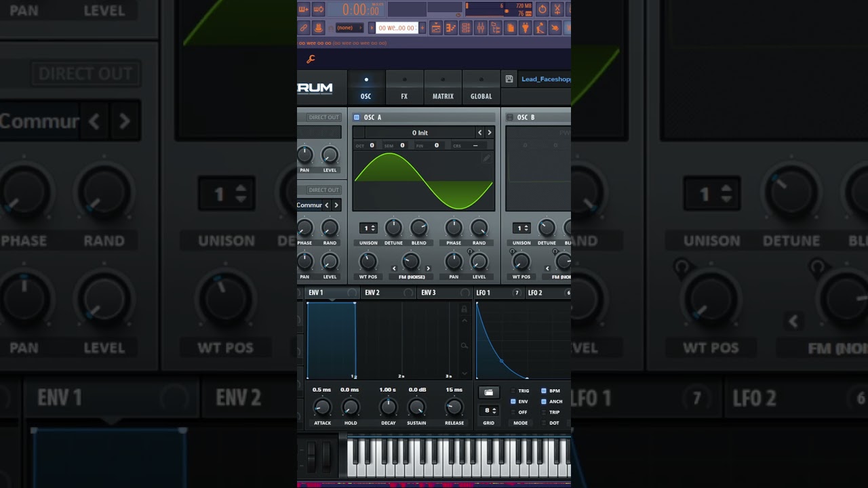
Task: Switch to the GLOBAL tab
Action: coord(481,88)
